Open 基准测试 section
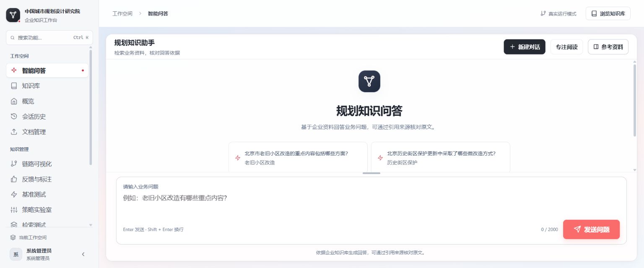 click(x=47, y=194)
